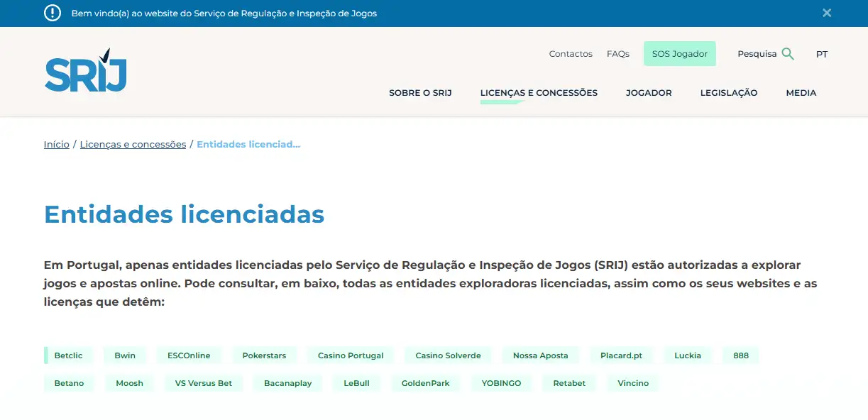This screenshot has width=868, height=420.
Task: Select the Casino Solverde tag
Action: [x=448, y=355]
